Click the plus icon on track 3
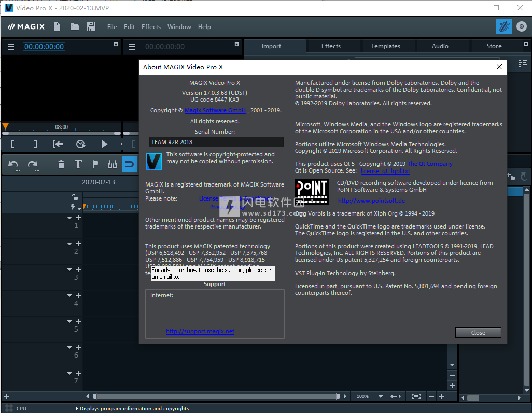Viewport: 532px width, 413px height. click(78, 269)
